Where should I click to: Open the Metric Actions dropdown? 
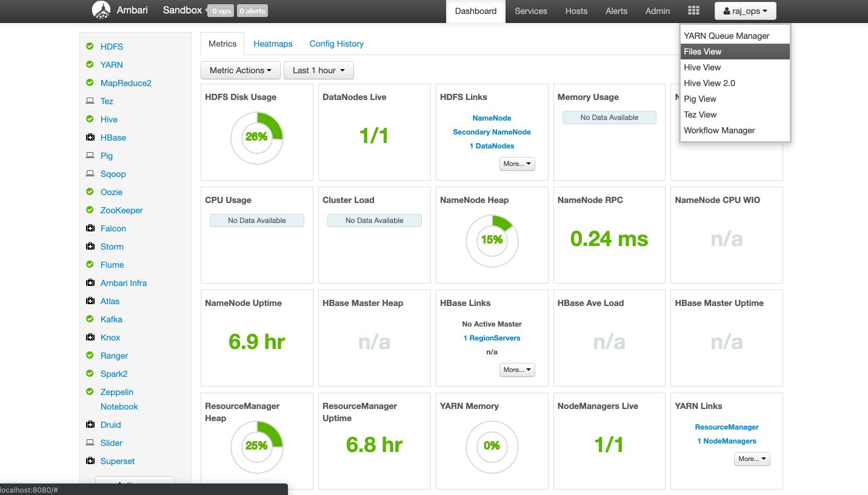pos(240,70)
